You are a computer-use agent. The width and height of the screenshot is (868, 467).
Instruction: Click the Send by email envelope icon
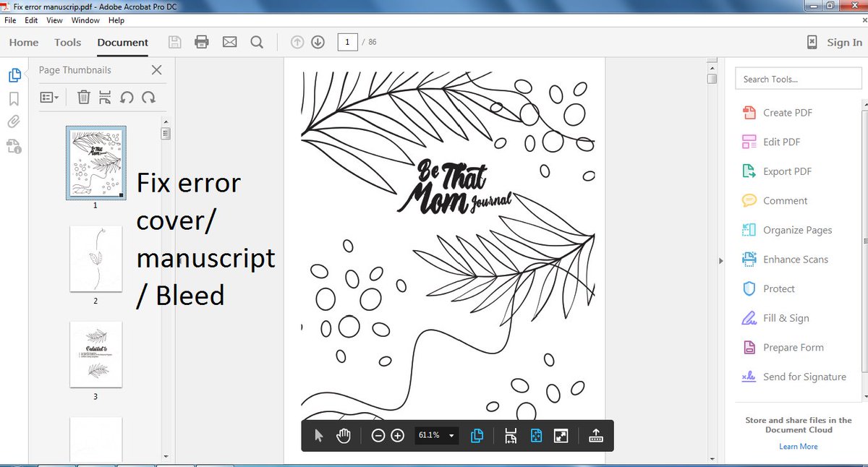point(229,42)
